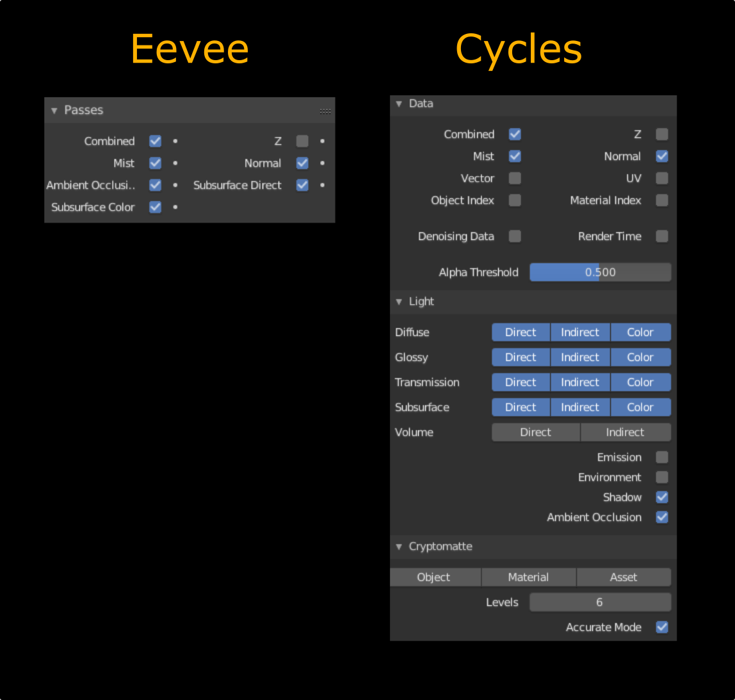Toggle Subsurface Indirect pass button
735x700 pixels.
(580, 408)
